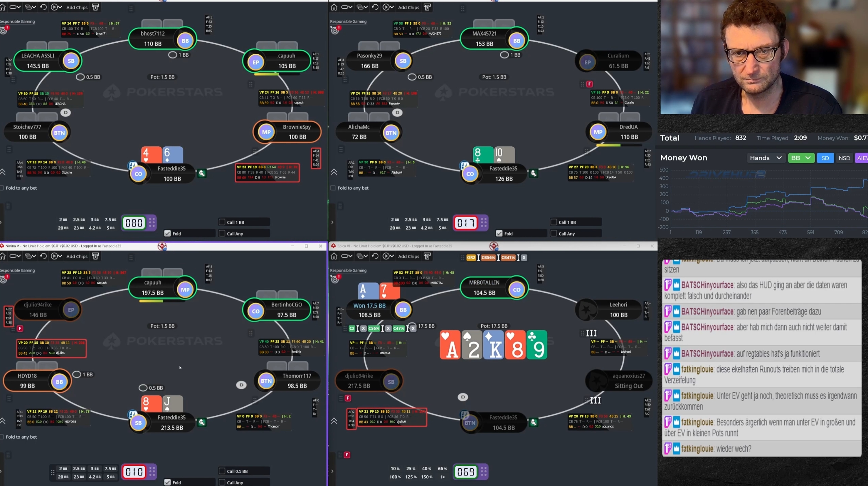Click the replay hand icon on MAX45721 table

375,7
